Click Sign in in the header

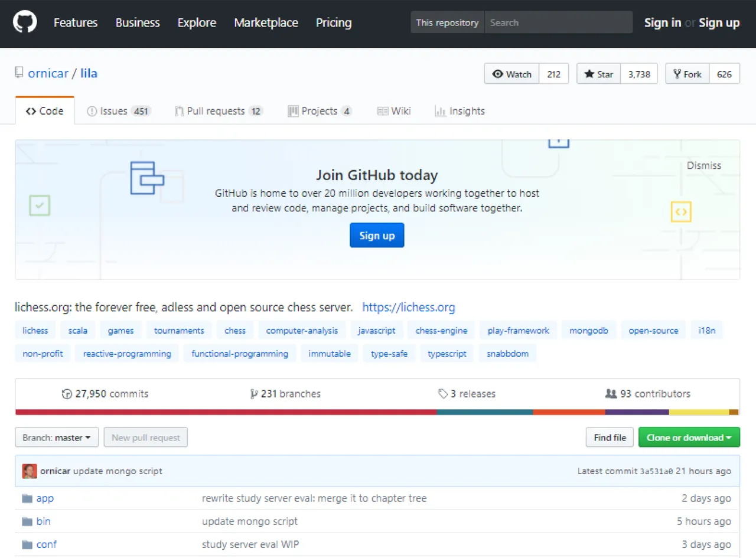click(663, 22)
